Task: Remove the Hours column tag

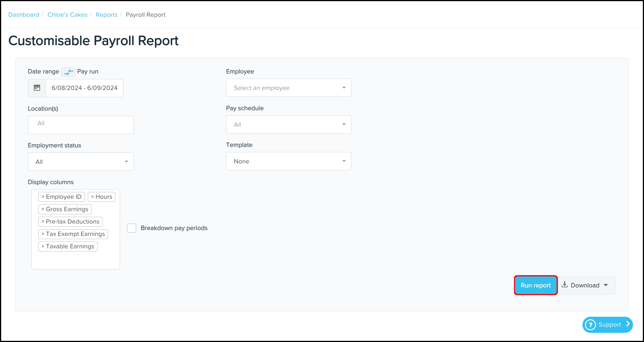Action: tap(93, 197)
